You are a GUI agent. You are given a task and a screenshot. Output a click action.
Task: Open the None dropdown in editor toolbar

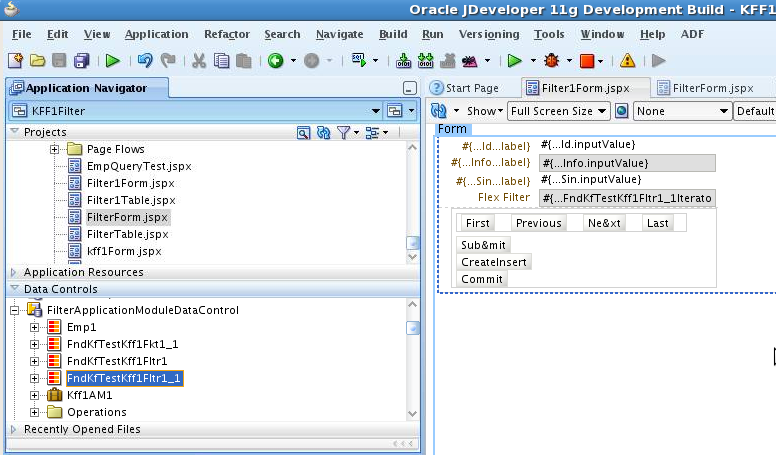click(x=682, y=111)
